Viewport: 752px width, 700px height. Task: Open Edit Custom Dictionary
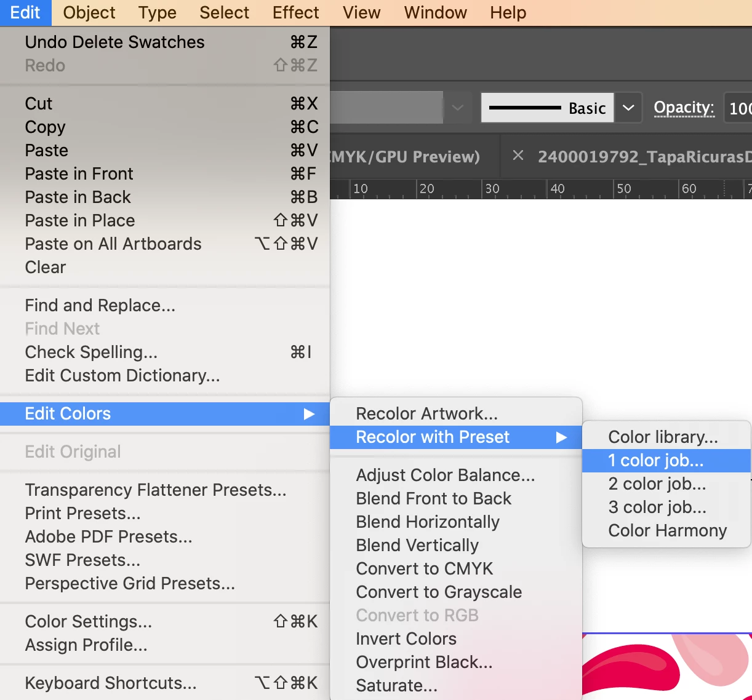pos(165,375)
